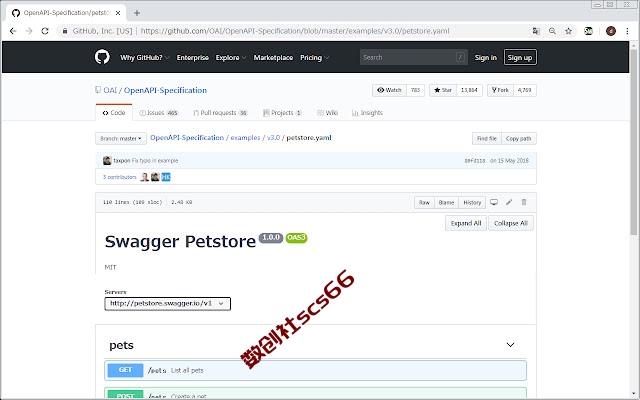Collapse the pets section chevron
This screenshot has height=400, width=640.
(510, 345)
